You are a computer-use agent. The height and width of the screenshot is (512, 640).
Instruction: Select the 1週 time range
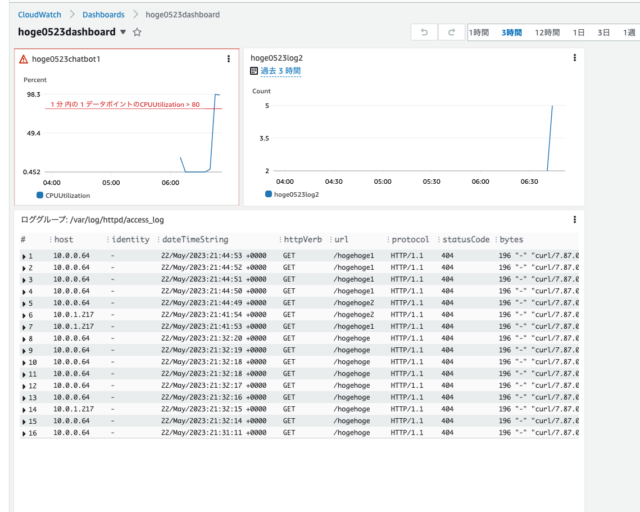[629, 33]
